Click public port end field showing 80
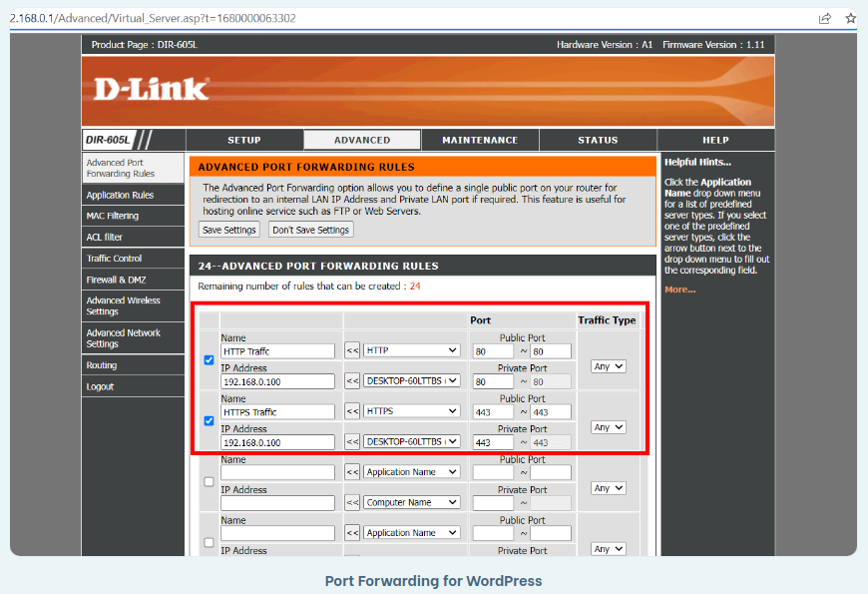This screenshot has height=594, width=868. pos(551,351)
